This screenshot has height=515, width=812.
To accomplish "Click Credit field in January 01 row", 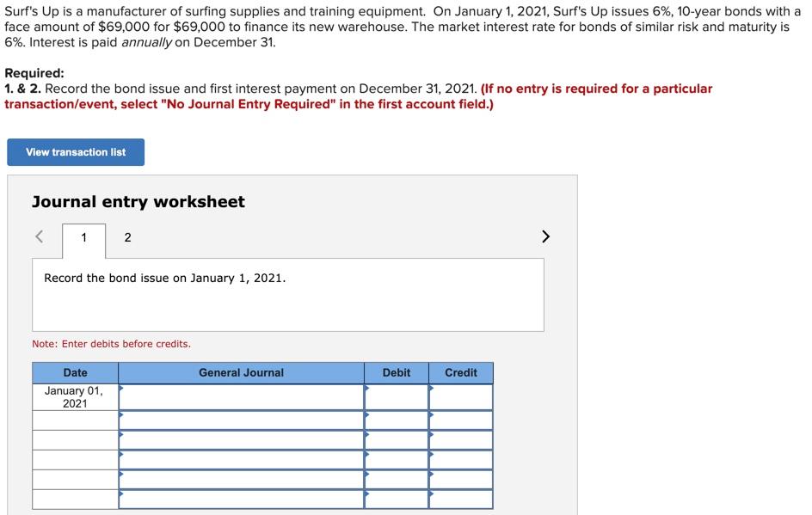I will (461, 397).
